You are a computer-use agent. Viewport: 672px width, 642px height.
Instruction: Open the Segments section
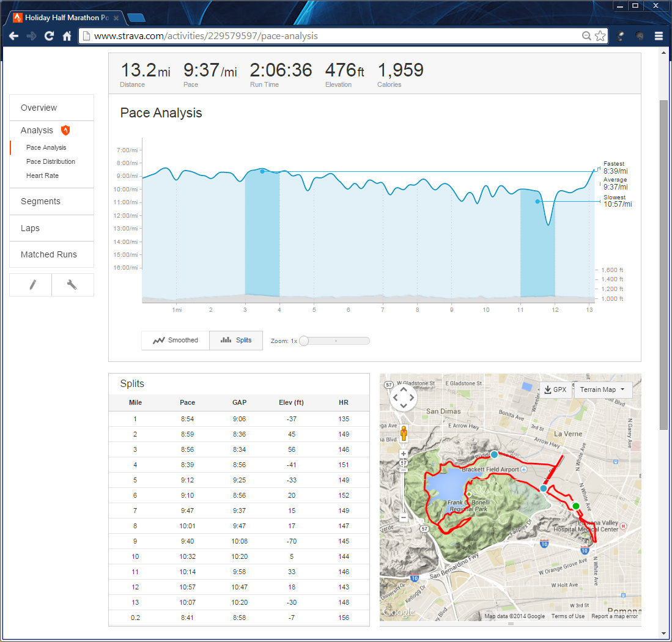pyautogui.click(x=40, y=201)
